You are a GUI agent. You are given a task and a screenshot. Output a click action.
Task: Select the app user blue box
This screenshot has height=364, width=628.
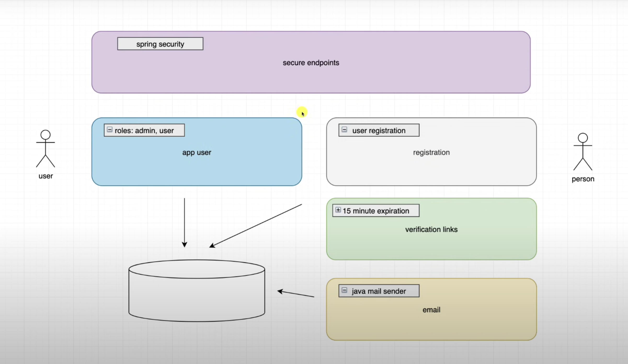click(197, 152)
